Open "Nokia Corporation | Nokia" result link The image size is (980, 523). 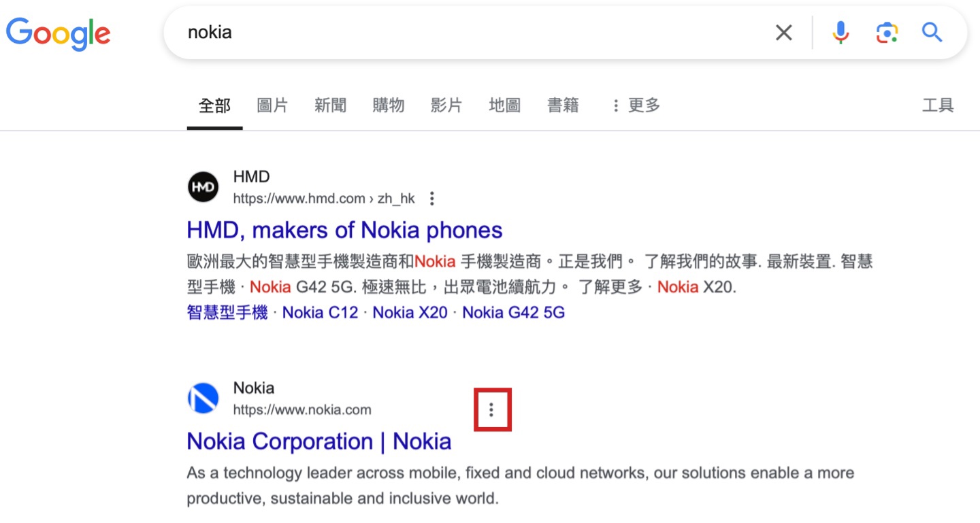(318, 441)
